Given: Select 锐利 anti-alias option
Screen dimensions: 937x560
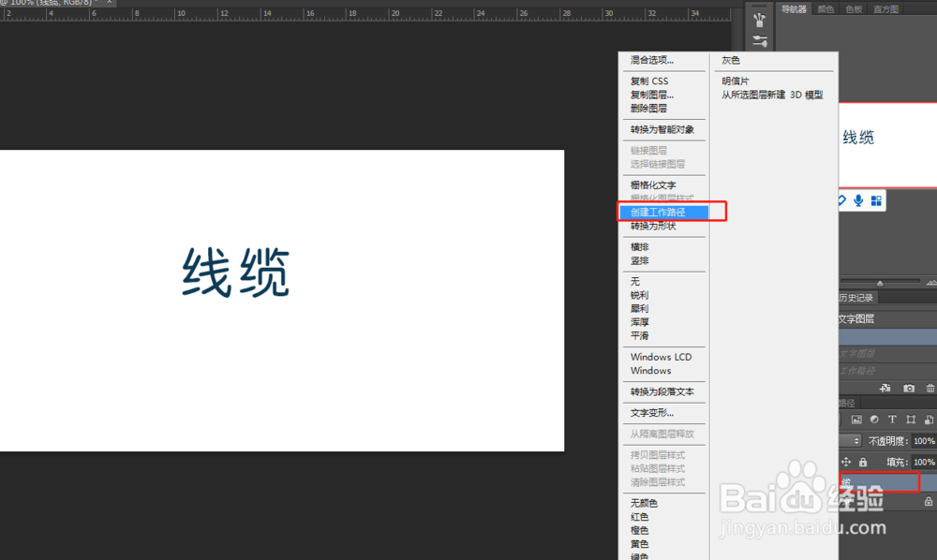Looking at the screenshot, I should [x=639, y=295].
